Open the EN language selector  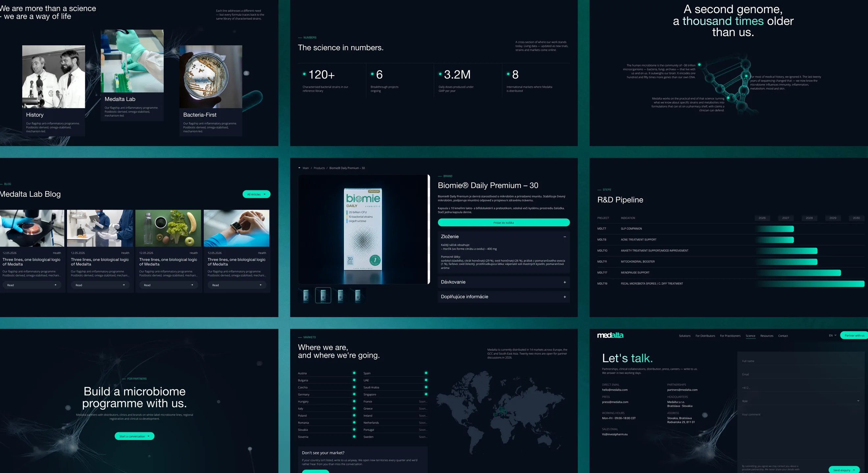coord(832,335)
